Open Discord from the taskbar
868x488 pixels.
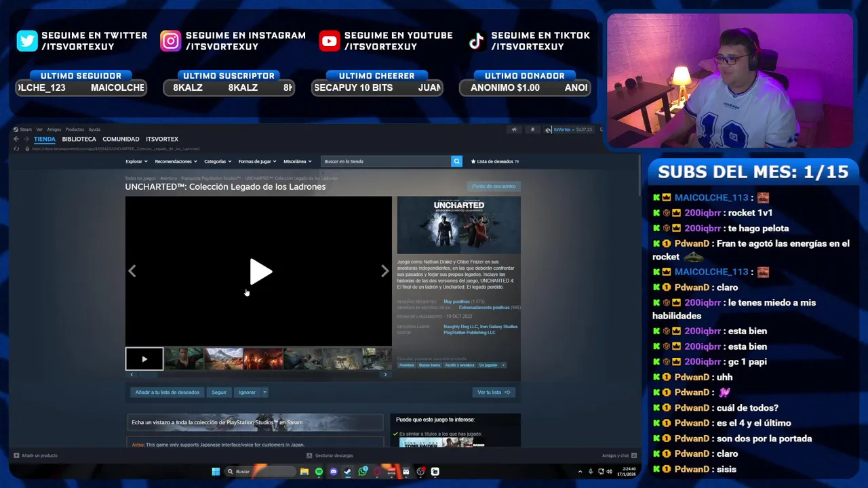click(x=333, y=472)
